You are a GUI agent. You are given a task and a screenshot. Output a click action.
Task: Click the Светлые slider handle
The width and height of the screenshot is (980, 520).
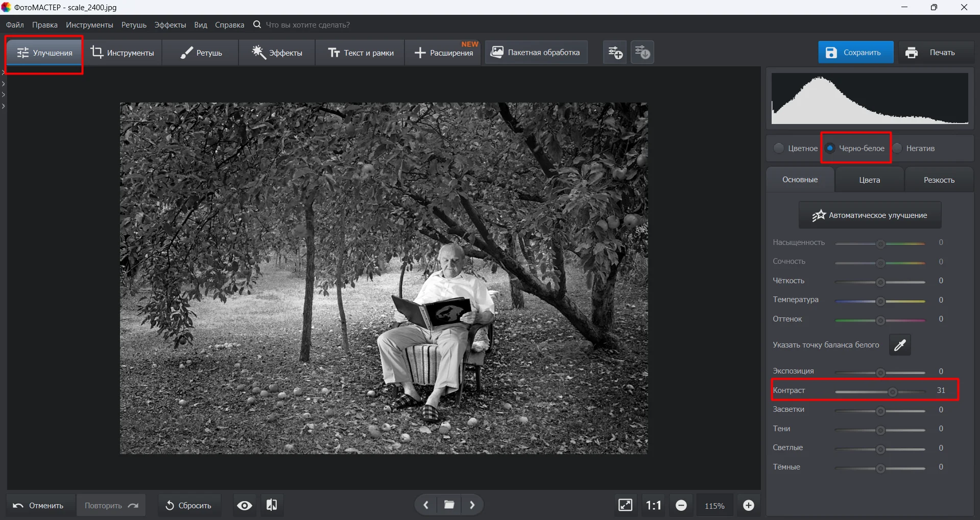(x=880, y=450)
